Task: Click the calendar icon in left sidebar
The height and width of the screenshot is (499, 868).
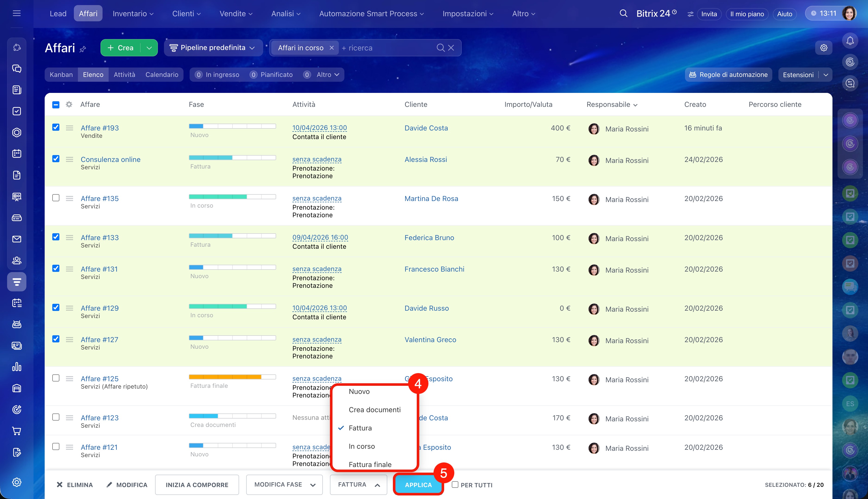Action: point(17,154)
